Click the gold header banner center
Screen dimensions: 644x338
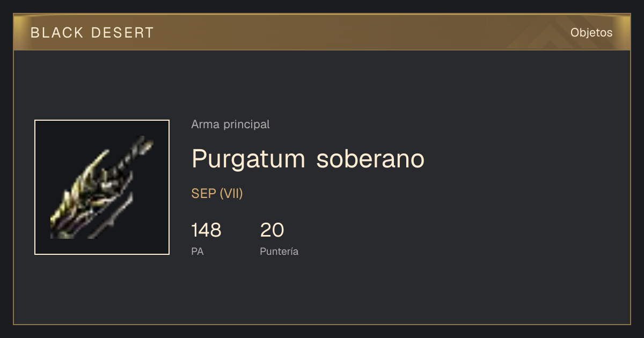[x=322, y=33]
